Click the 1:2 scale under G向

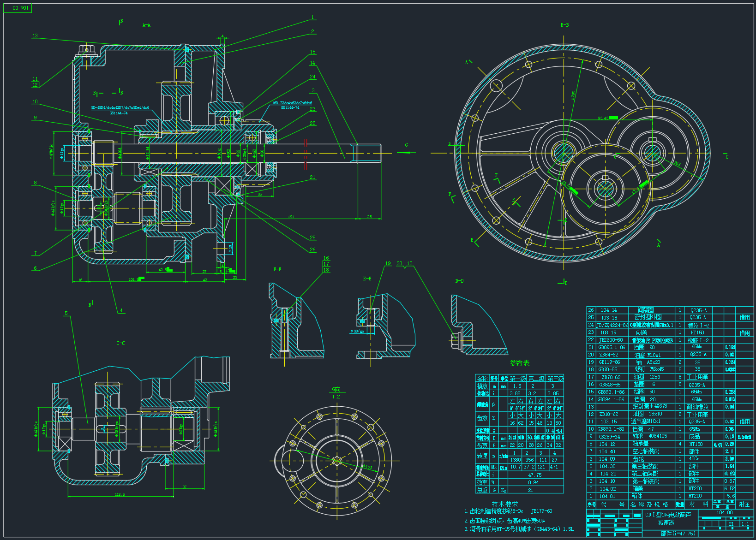point(336,397)
